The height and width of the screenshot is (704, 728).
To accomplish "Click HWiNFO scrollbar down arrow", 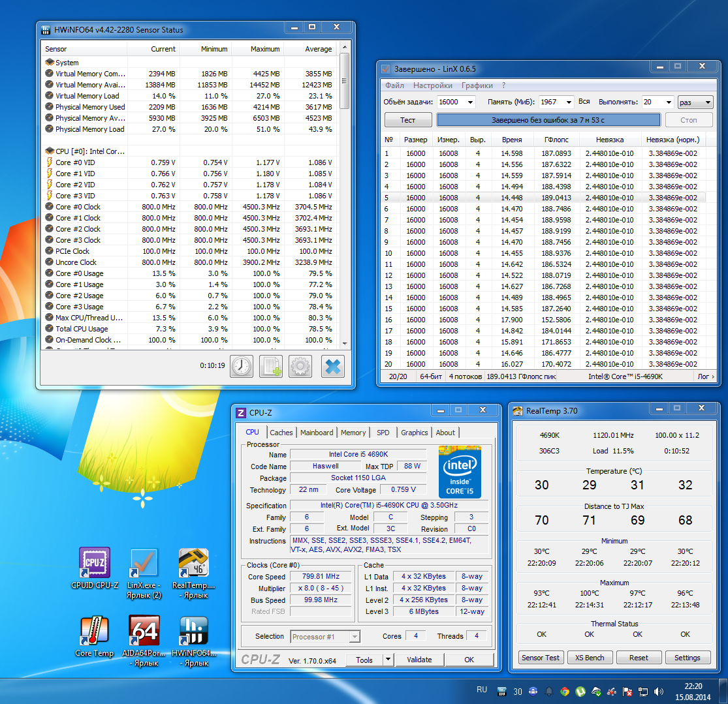I will [344, 343].
